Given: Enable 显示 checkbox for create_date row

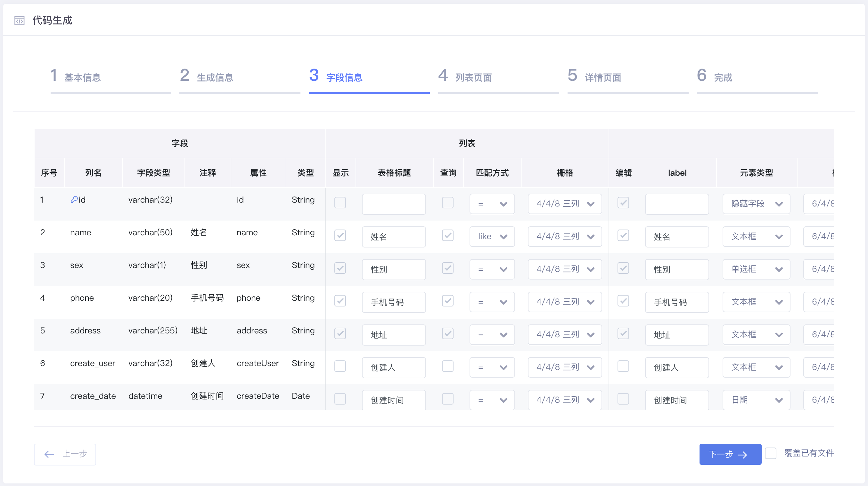Looking at the screenshot, I should pos(340,399).
